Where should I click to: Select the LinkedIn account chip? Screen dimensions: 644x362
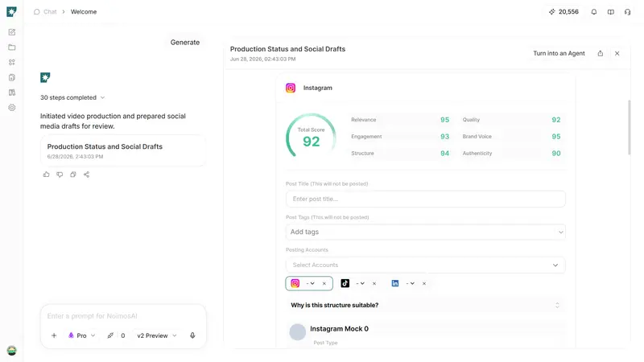409,283
